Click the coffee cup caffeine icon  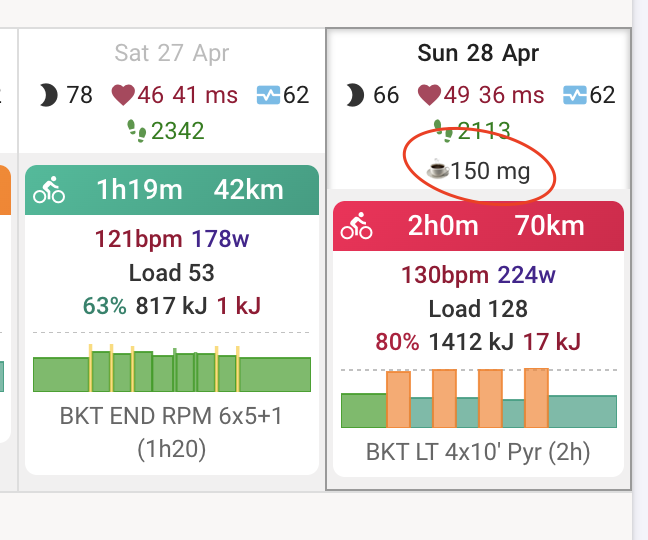pos(438,170)
